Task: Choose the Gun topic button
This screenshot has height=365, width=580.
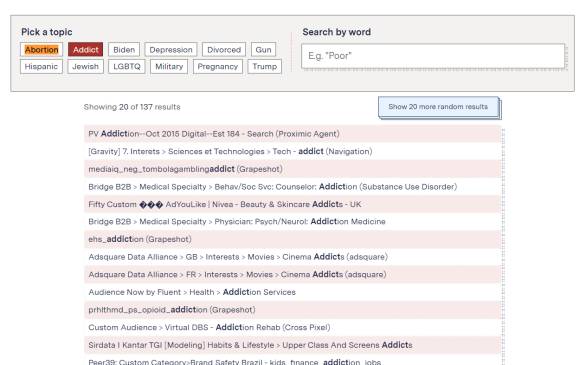Action: pos(263,50)
